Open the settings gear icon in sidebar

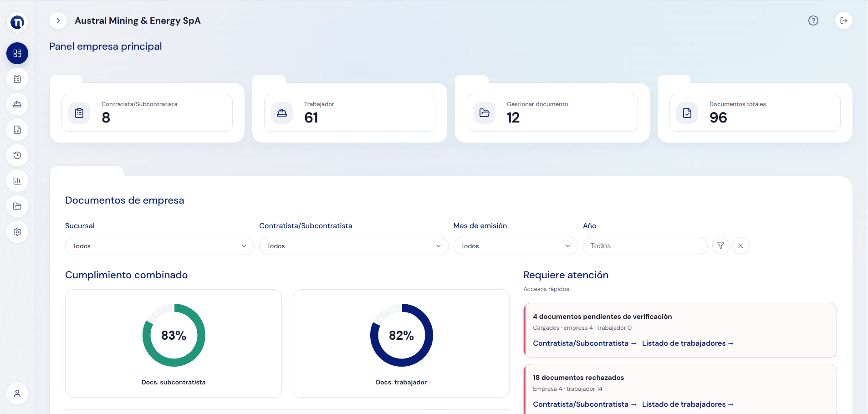pos(17,232)
